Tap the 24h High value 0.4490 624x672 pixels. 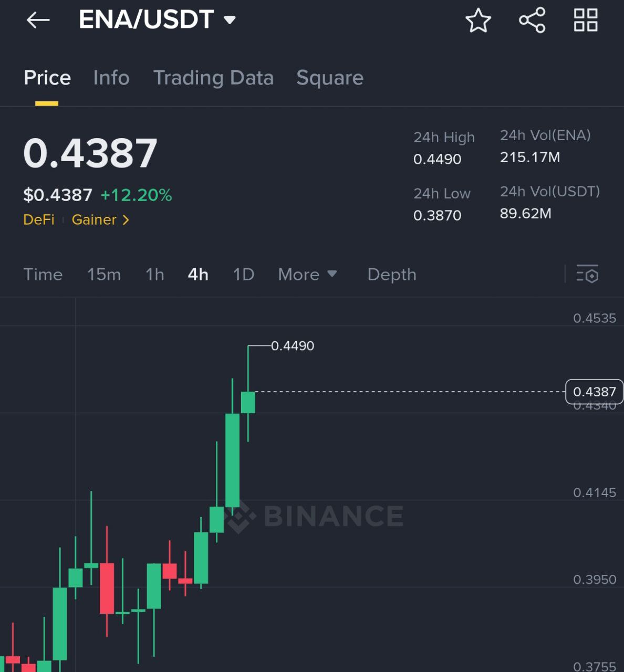(x=437, y=159)
